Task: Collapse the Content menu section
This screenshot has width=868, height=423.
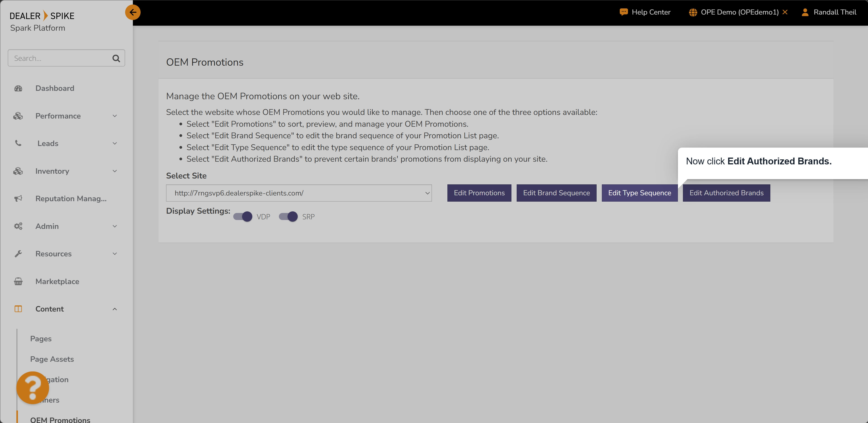Action: point(114,309)
